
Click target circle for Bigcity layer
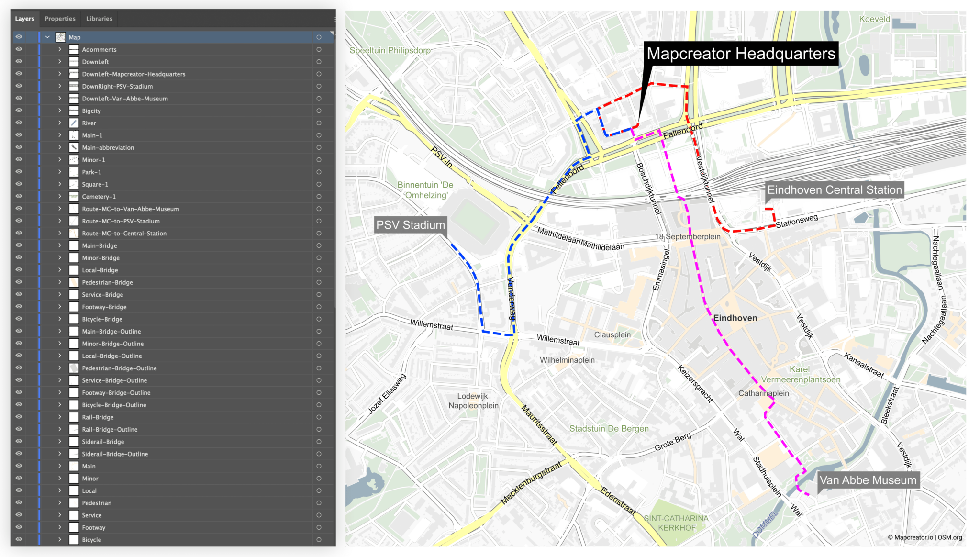pos(319,111)
